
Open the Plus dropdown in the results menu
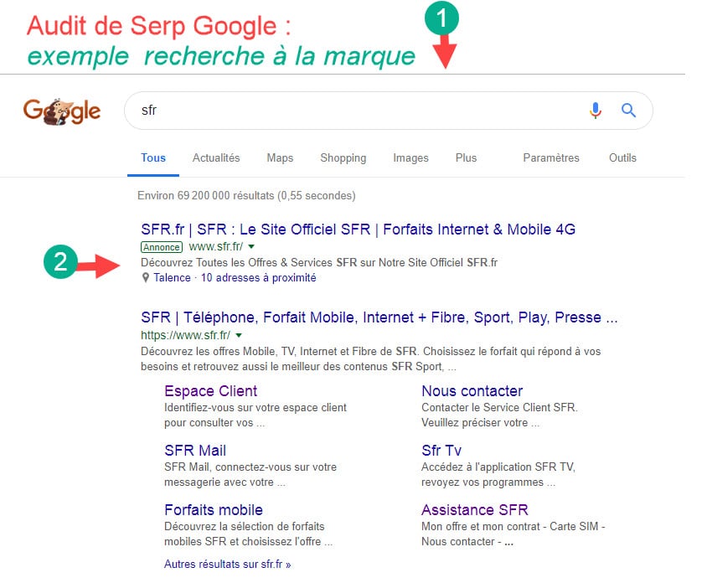coord(466,157)
